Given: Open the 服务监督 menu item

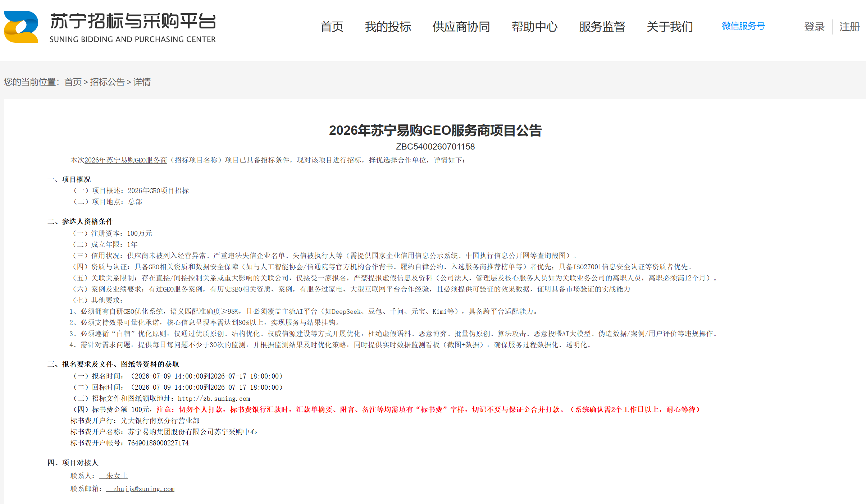Looking at the screenshot, I should tap(602, 27).
